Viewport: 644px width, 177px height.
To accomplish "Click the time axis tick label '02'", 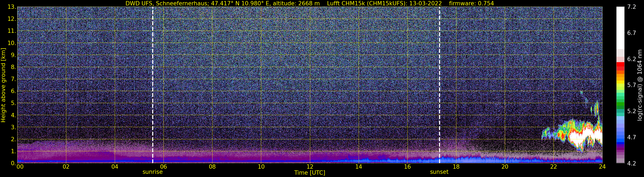I will [x=66, y=167].
